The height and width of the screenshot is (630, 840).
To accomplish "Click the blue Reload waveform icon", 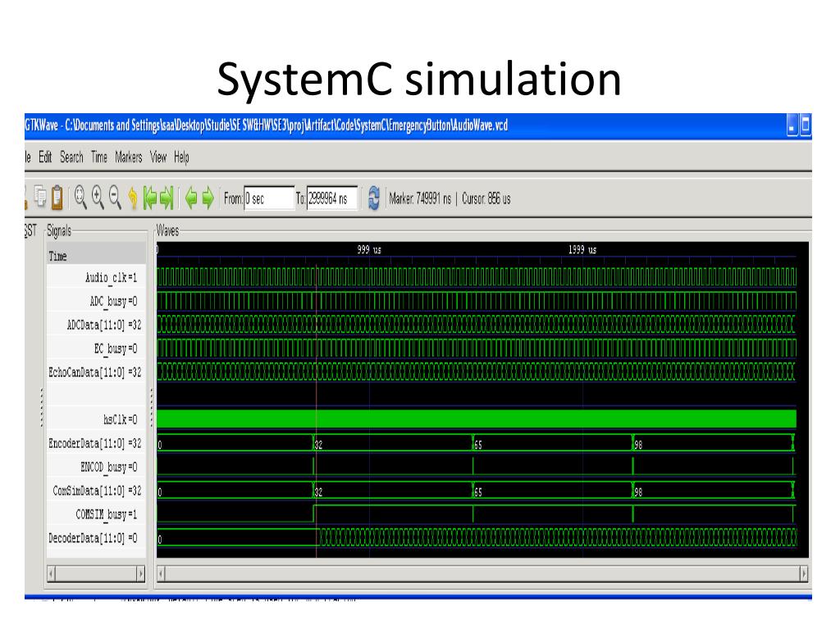I will point(373,199).
